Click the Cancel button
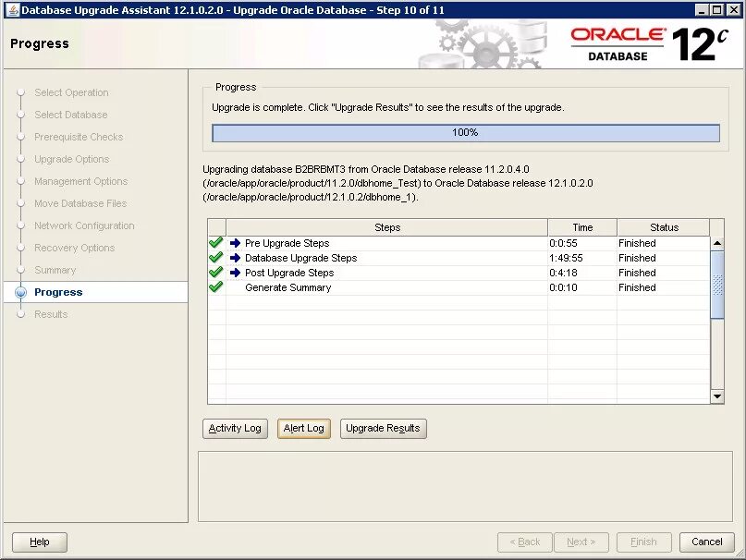Viewport: 746px width, 560px height. click(x=706, y=542)
